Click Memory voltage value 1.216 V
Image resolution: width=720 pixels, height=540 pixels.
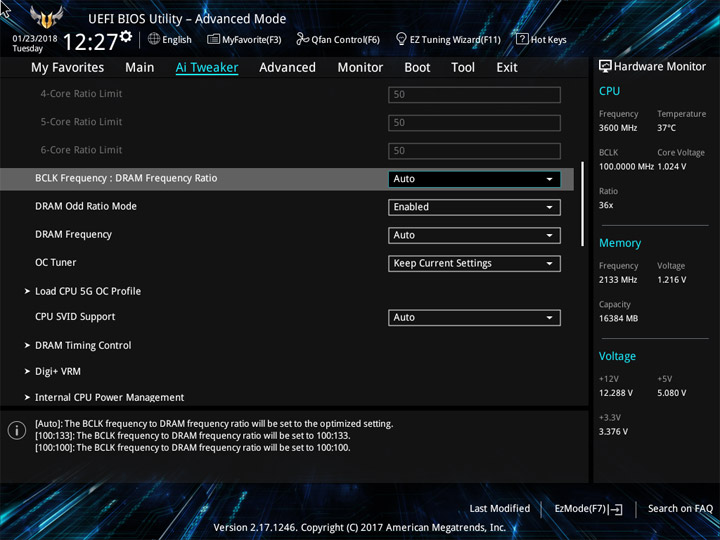(671, 280)
